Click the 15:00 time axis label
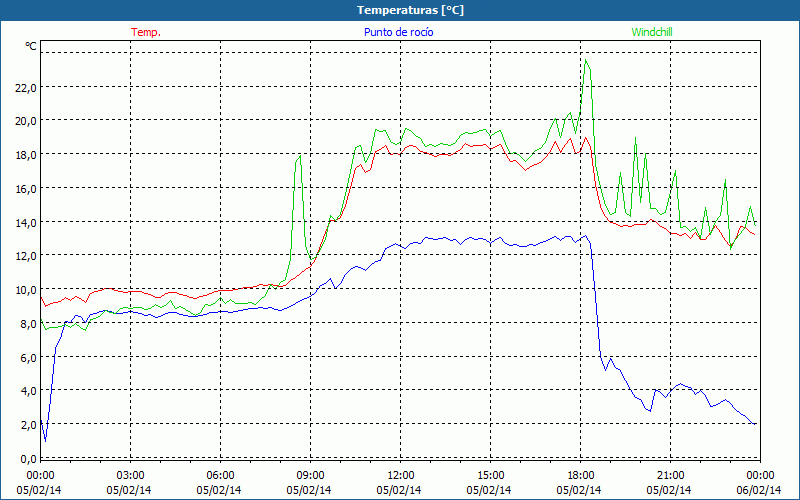800x500 pixels. point(490,476)
